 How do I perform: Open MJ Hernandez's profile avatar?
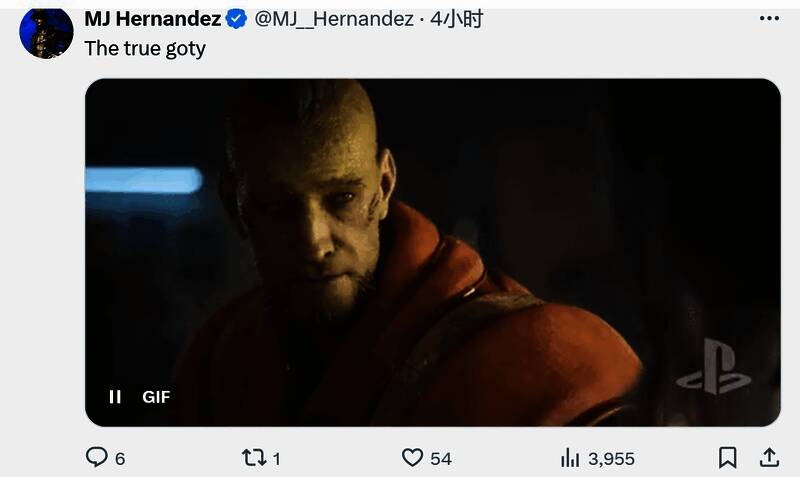click(x=46, y=34)
